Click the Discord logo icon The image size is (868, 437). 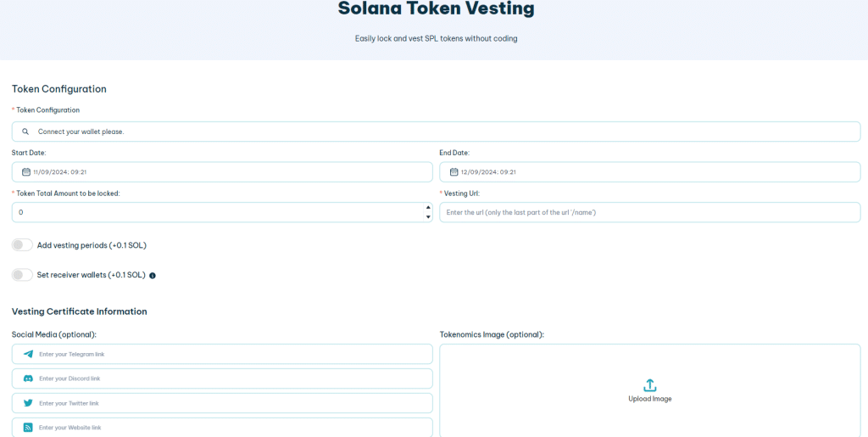click(x=28, y=378)
